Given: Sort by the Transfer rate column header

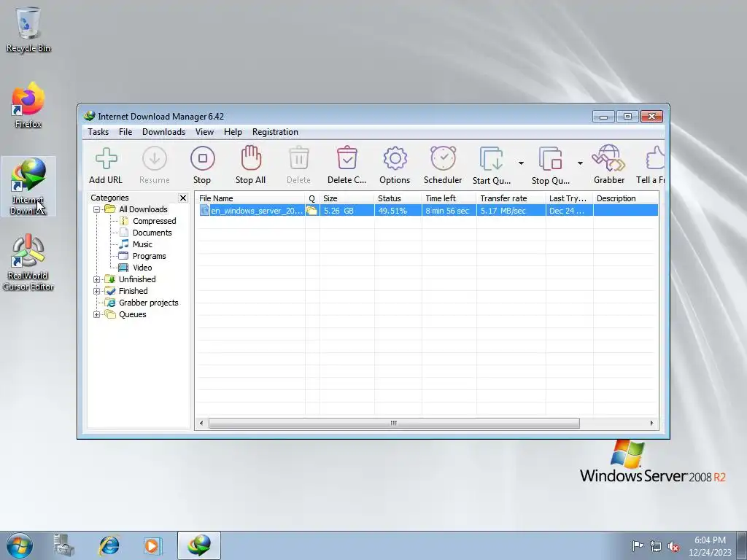Looking at the screenshot, I should point(511,198).
